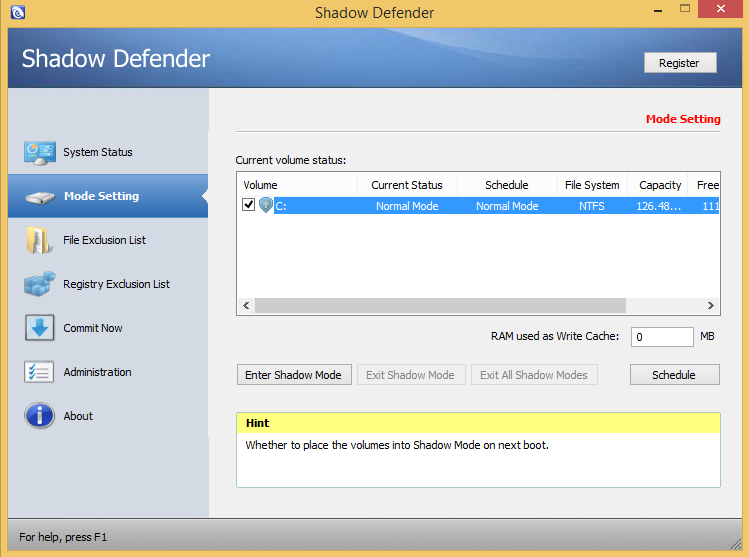Open the System Status page
Screen dimensions: 749x557
98,152
